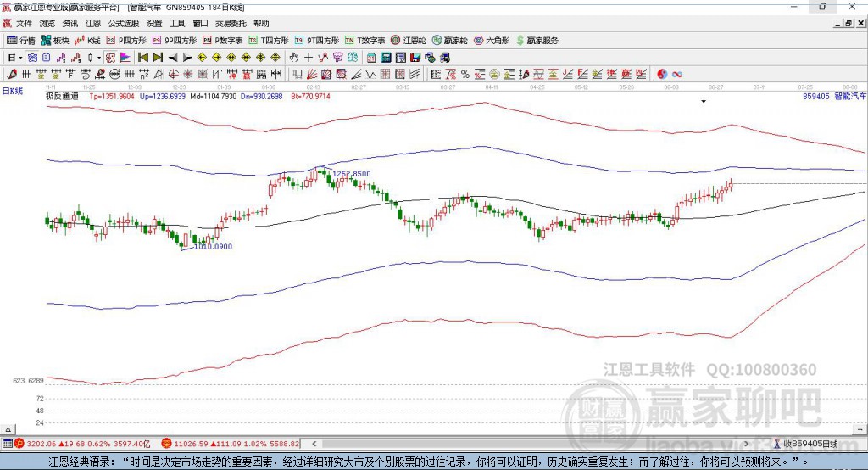
Task: Click scroll-left arrow on horizontal scrollbar
Action: [x=314, y=444]
